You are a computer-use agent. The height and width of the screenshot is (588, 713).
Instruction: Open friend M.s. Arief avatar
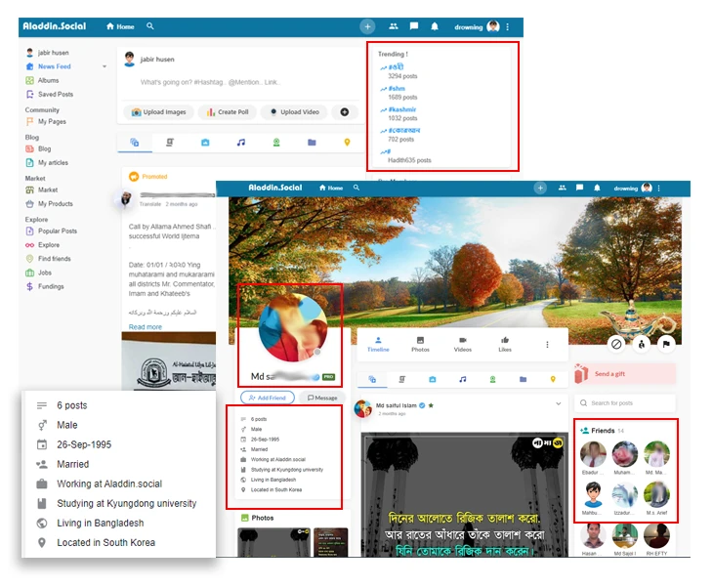656,495
